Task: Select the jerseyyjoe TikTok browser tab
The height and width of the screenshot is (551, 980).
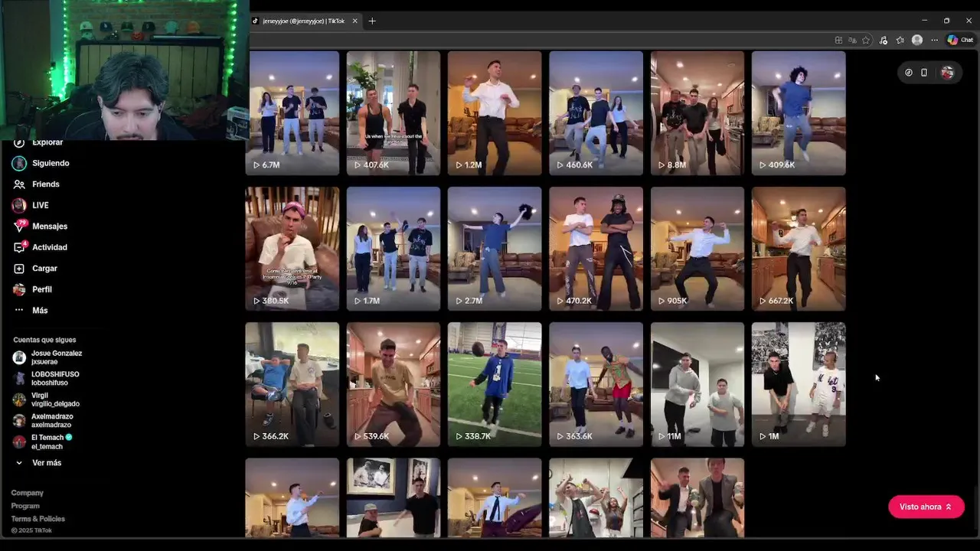Action: point(303,21)
